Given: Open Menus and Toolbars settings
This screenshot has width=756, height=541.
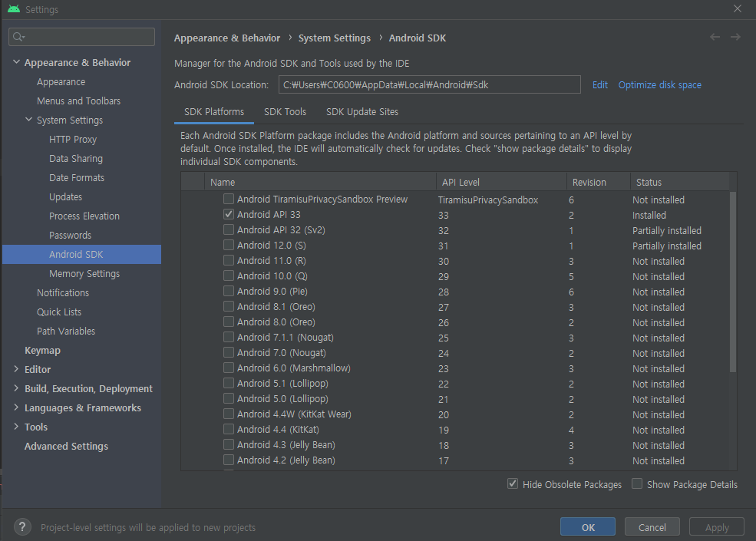Looking at the screenshot, I should pyautogui.click(x=78, y=101).
